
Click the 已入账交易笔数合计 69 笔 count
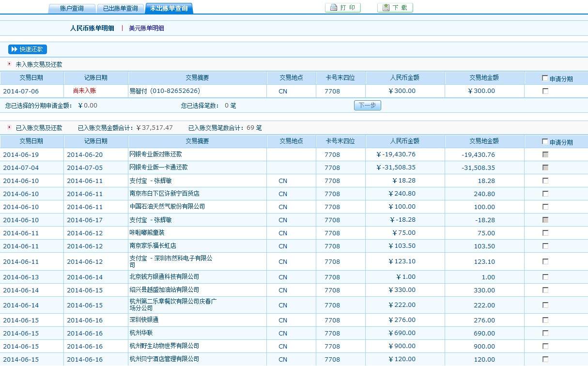225,128
